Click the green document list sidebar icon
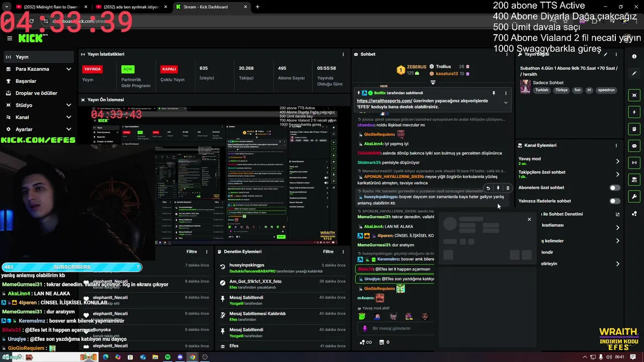The width and height of the screenshot is (644, 362). (x=634, y=129)
